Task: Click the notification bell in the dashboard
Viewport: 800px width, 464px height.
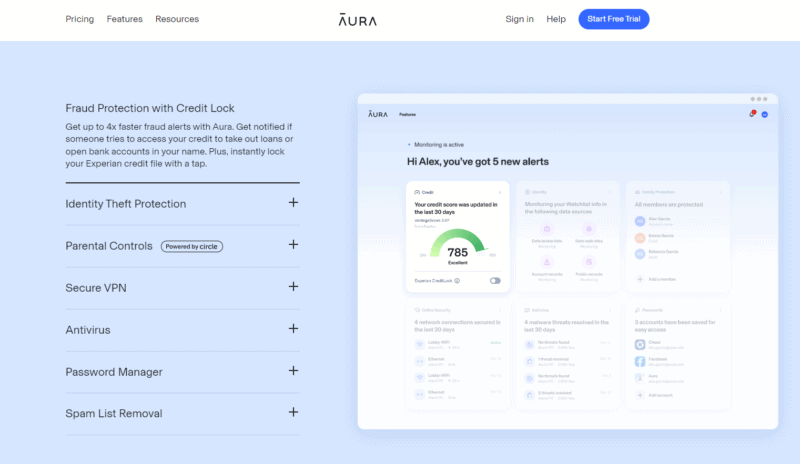Action: tap(751, 115)
